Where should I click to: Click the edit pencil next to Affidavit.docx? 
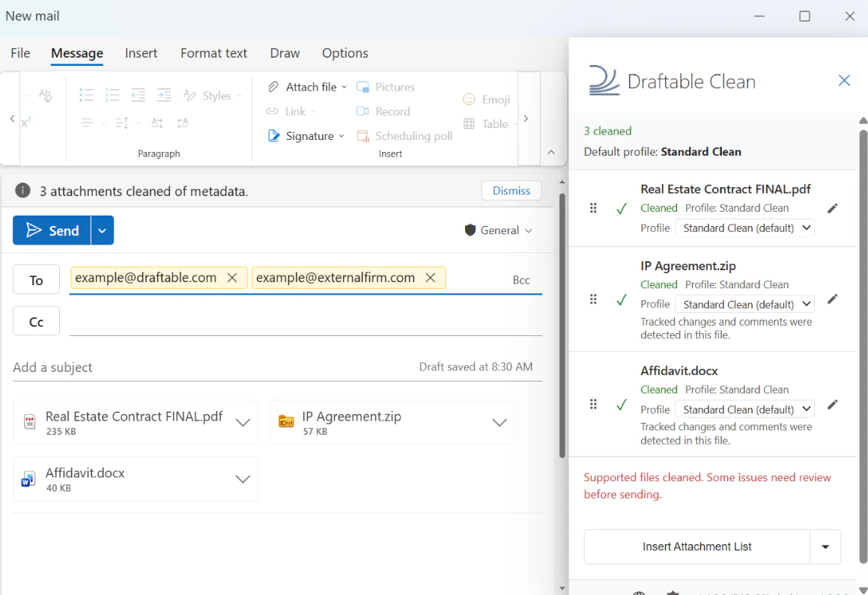(x=832, y=404)
